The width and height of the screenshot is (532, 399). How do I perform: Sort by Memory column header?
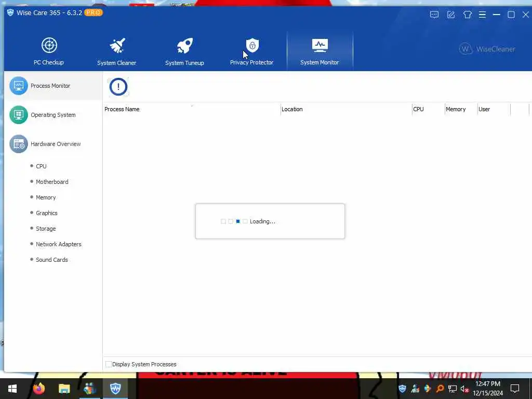[x=461, y=109]
